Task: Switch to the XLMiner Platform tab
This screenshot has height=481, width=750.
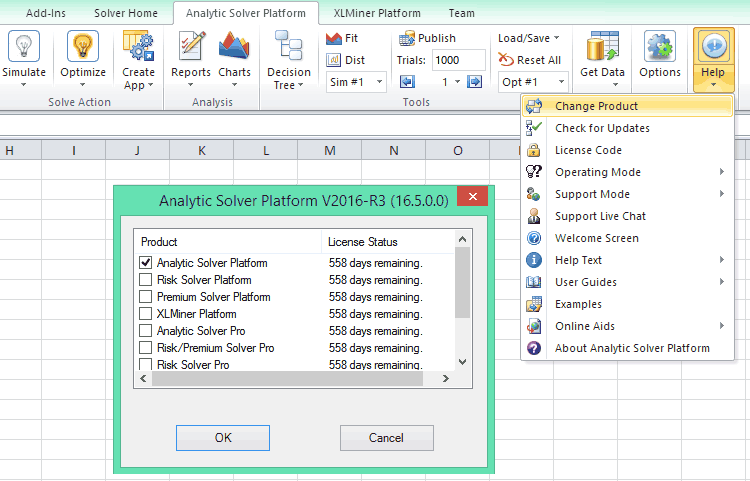Action: click(376, 13)
